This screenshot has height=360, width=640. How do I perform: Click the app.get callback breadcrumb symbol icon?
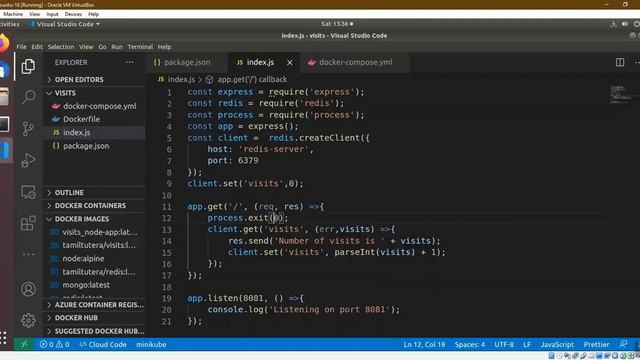click(209, 80)
